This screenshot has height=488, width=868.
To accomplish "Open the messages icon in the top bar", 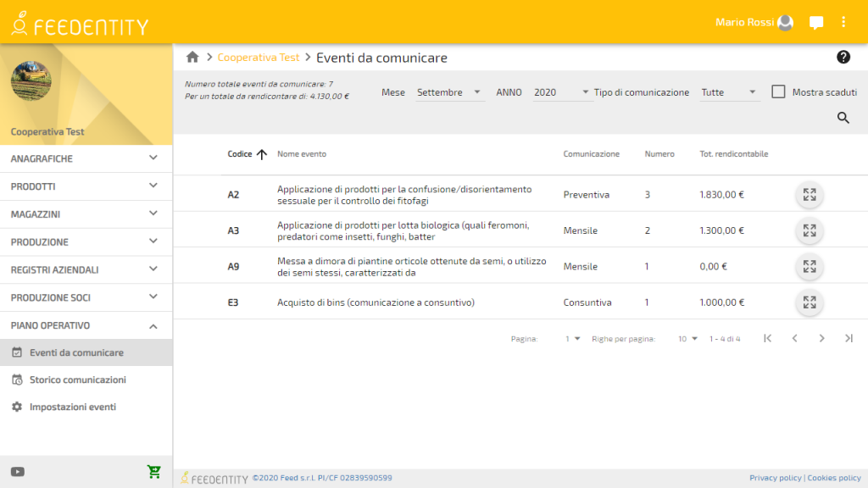I will coord(815,23).
